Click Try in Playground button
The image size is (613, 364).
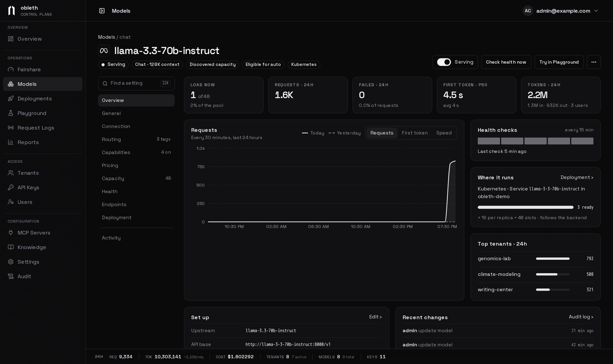559,62
